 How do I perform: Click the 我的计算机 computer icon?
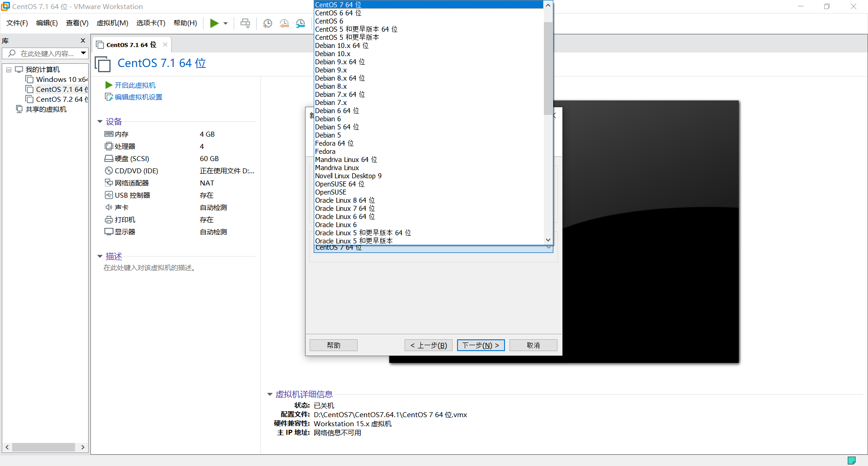click(x=19, y=70)
